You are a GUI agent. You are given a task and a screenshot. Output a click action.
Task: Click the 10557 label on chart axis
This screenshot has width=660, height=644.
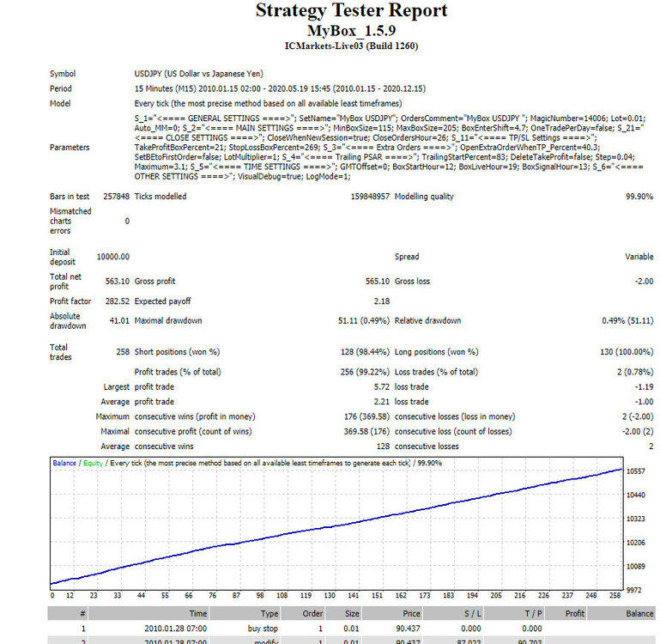pos(636,471)
